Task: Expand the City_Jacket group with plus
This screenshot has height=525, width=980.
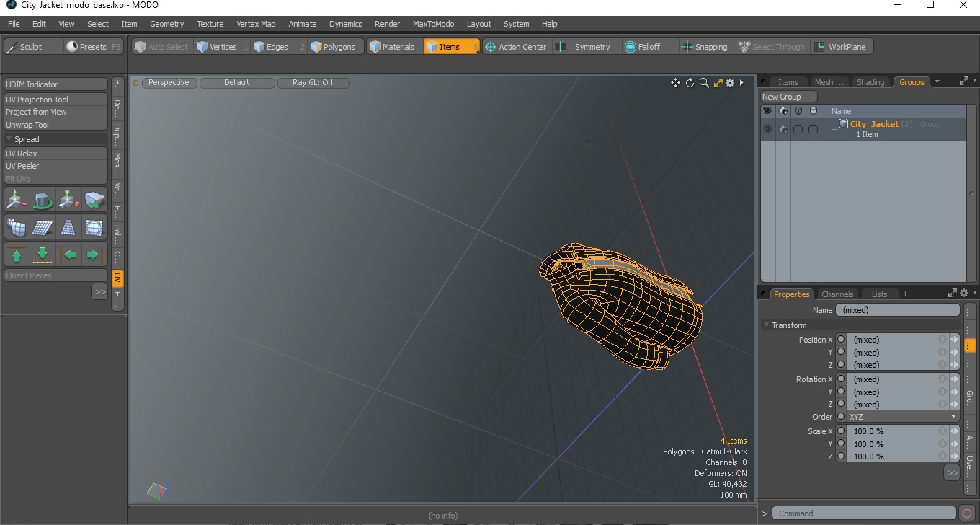Action: click(834, 129)
